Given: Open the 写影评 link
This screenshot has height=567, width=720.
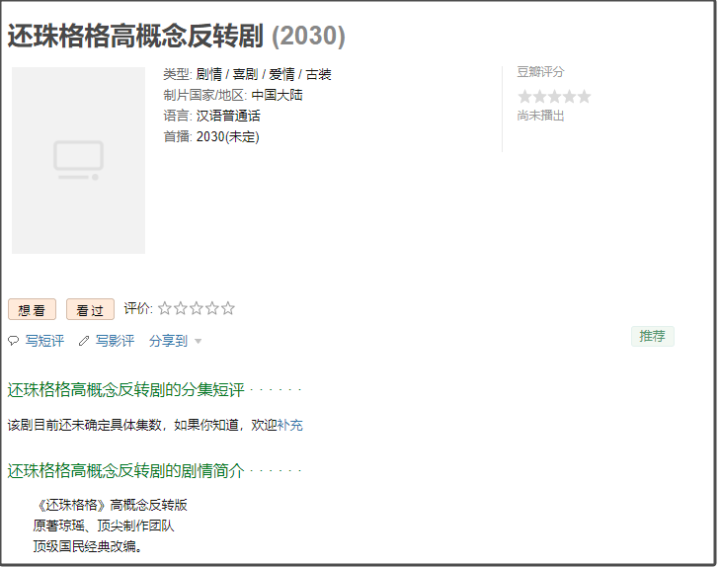Looking at the screenshot, I should 114,341.
